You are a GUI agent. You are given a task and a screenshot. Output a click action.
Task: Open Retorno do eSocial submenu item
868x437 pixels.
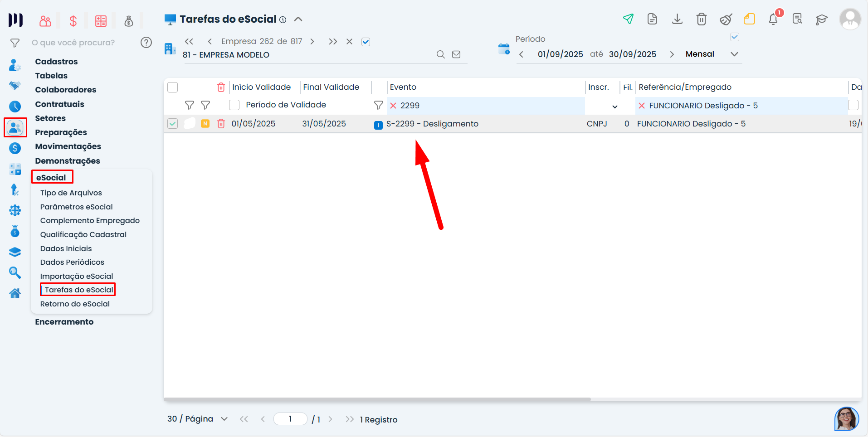75,304
